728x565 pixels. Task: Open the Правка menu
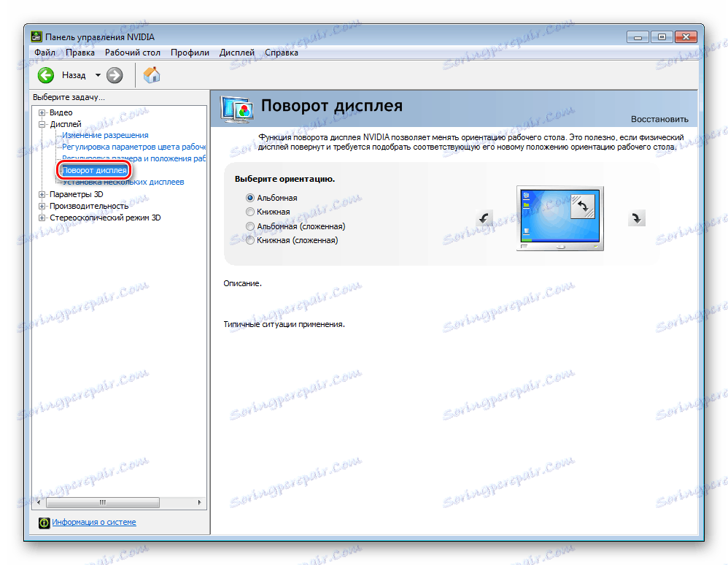tap(80, 53)
